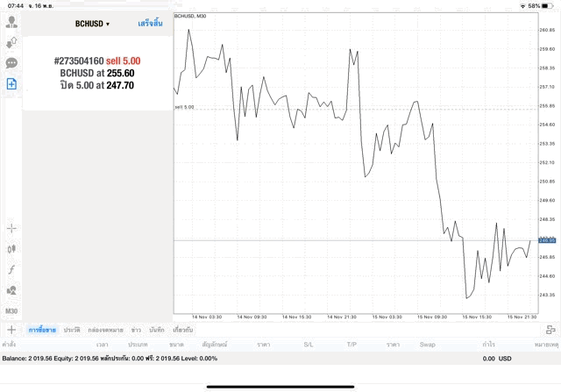Open the chat messages icon
Viewport: 561px width, 392px height.
(x=11, y=63)
